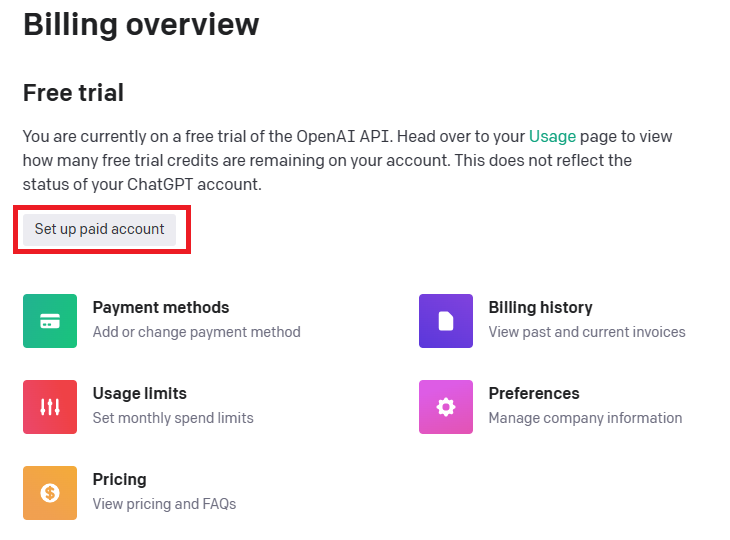Open the Pricing title
Image resolution: width=730 pixels, height=540 pixels.
coord(120,480)
